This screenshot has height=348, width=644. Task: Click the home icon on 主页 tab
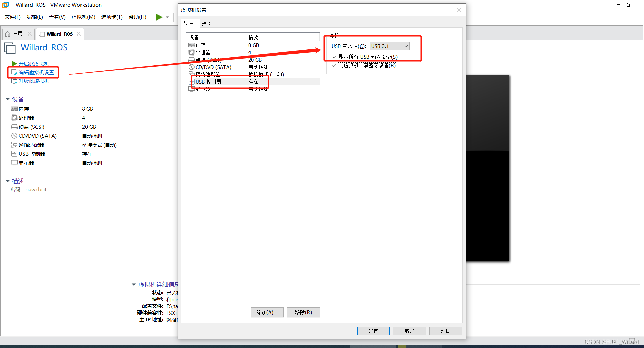8,34
